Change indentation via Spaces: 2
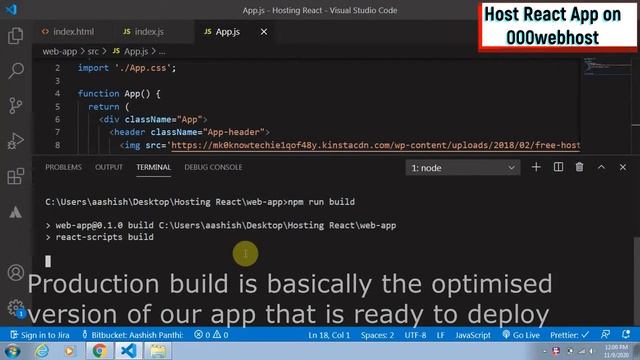Image resolution: width=640 pixels, height=360 pixels. pyautogui.click(x=377, y=335)
